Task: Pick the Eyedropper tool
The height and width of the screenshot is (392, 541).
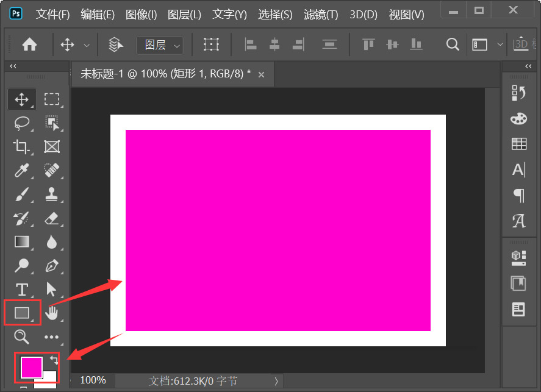Action: click(22, 170)
